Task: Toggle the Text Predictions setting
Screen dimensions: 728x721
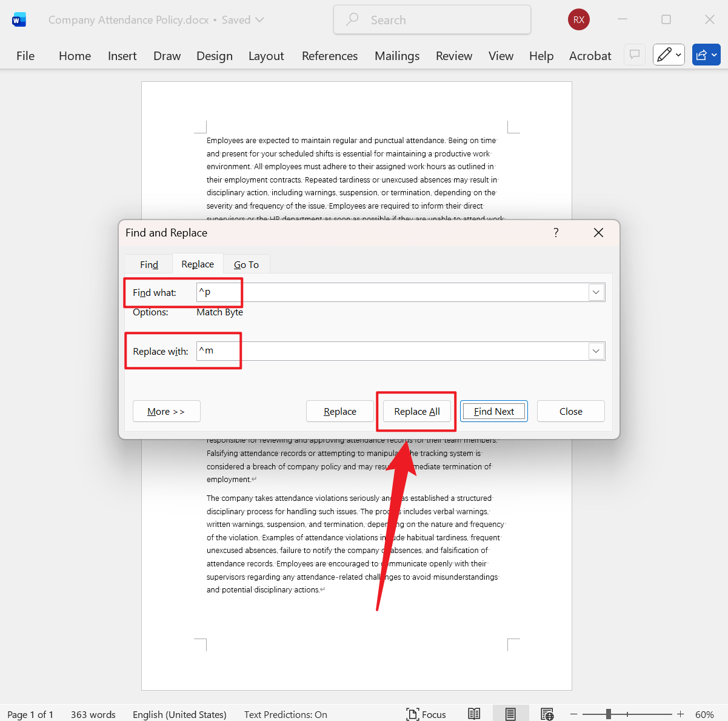Action: (x=286, y=714)
